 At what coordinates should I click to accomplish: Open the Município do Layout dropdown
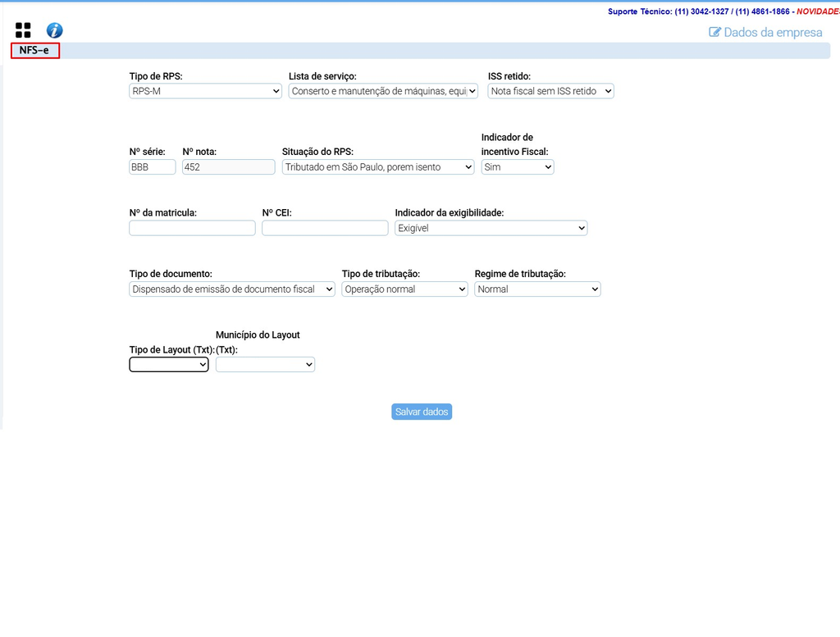pyautogui.click(x=265, y=365)
